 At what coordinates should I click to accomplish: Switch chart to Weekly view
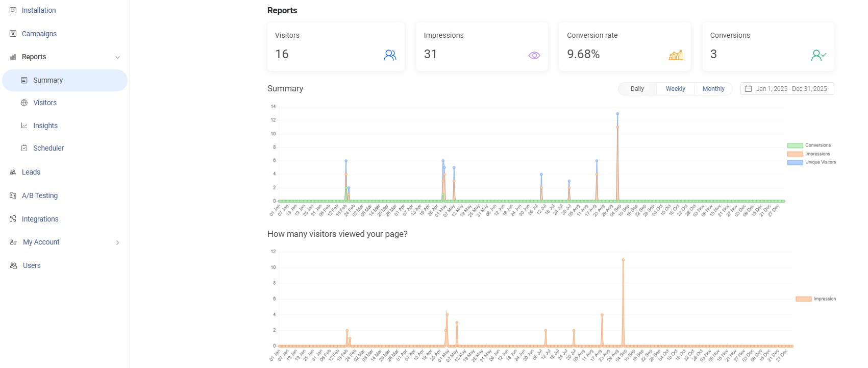(675, 89)
